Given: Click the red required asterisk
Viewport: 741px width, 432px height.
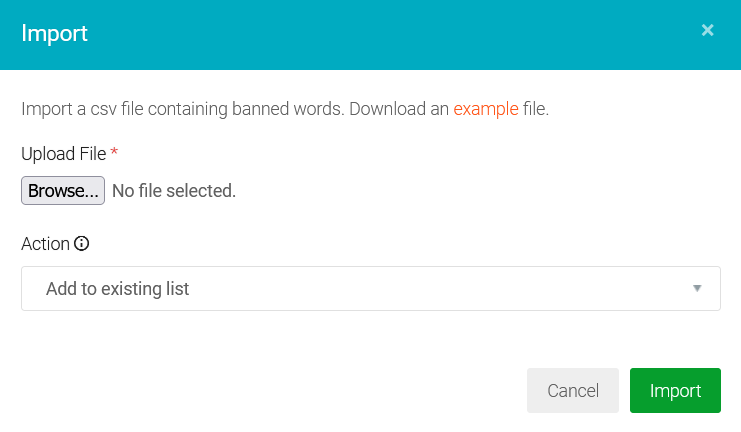Looking at the screenshot, I should coord(114,154).
